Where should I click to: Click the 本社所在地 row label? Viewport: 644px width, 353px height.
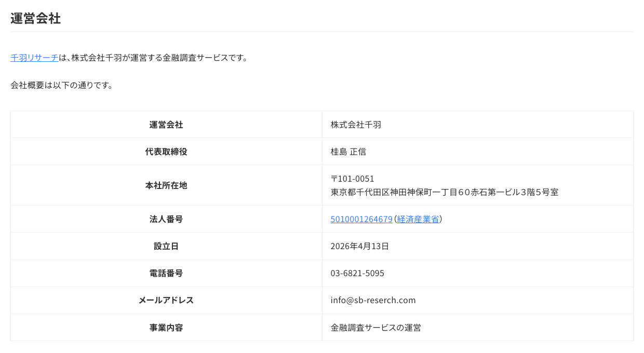pyautogui.click(x=166, y=185)
